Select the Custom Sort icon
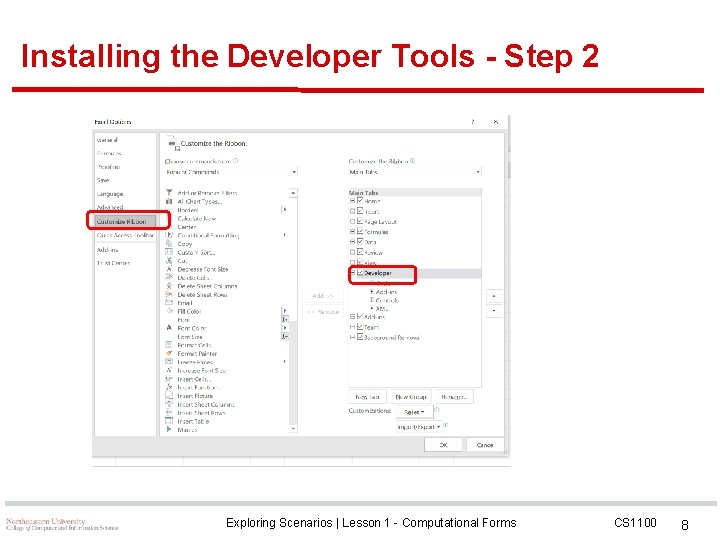This screenshot has height=540, width=720. 169,252
